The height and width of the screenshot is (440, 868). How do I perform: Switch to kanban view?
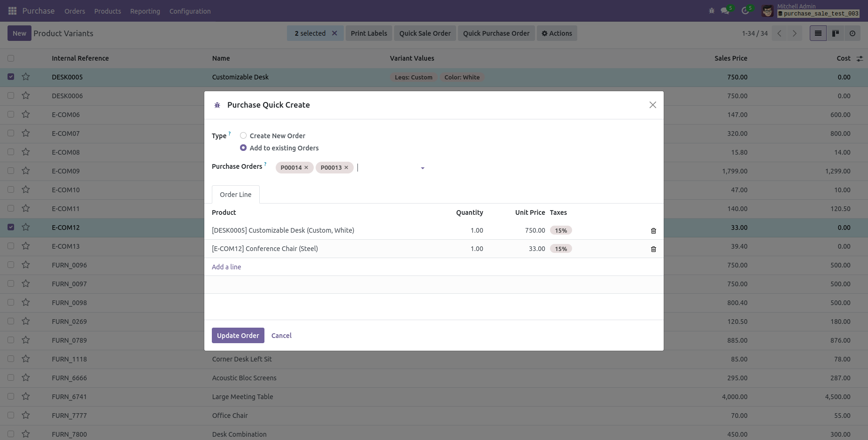pos(836,33)
